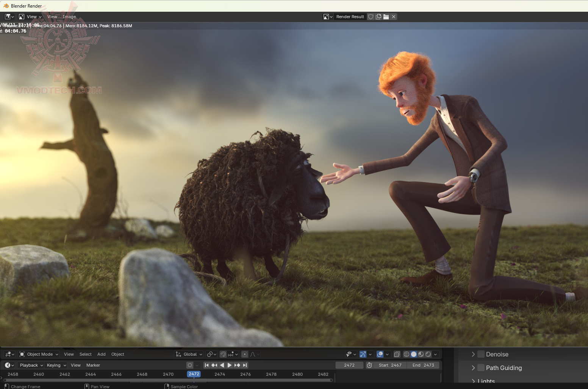
Task: Open the image editor type selector
Action: pos(9,17)
